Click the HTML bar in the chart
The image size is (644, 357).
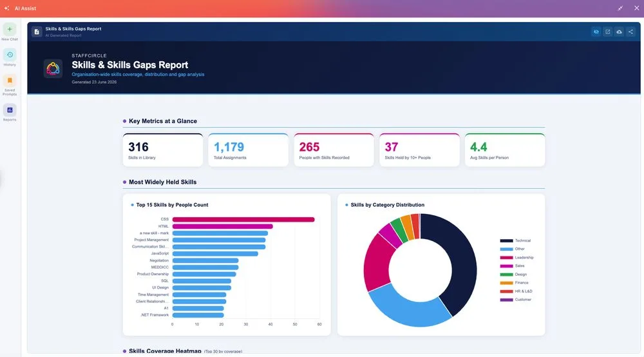[x=222, y=226]
